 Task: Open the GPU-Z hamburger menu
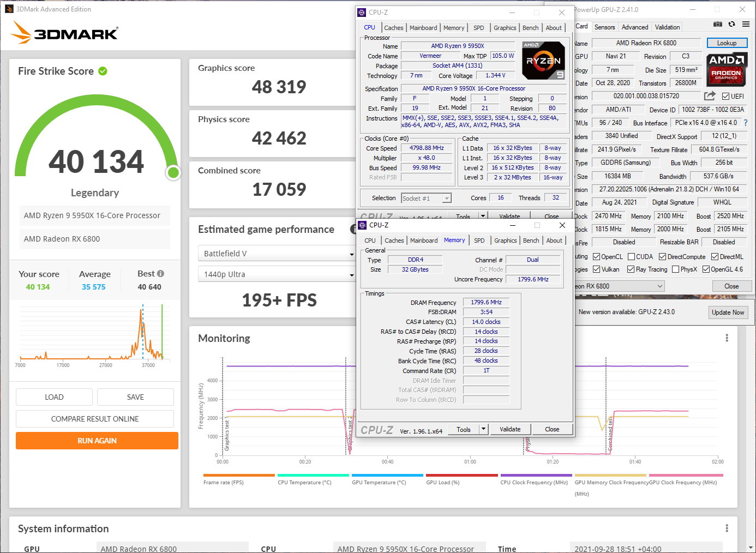[746, 25]
